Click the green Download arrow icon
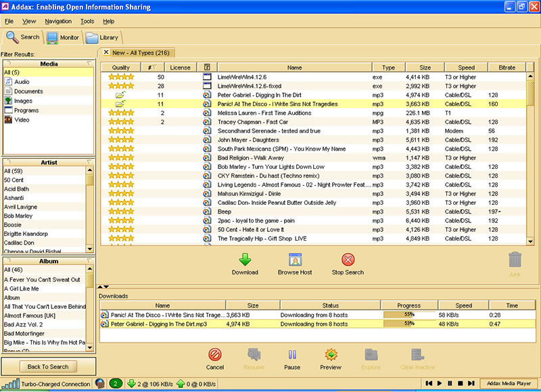The image size is (541, 392). pyautogui.click(x=245, y=259)
